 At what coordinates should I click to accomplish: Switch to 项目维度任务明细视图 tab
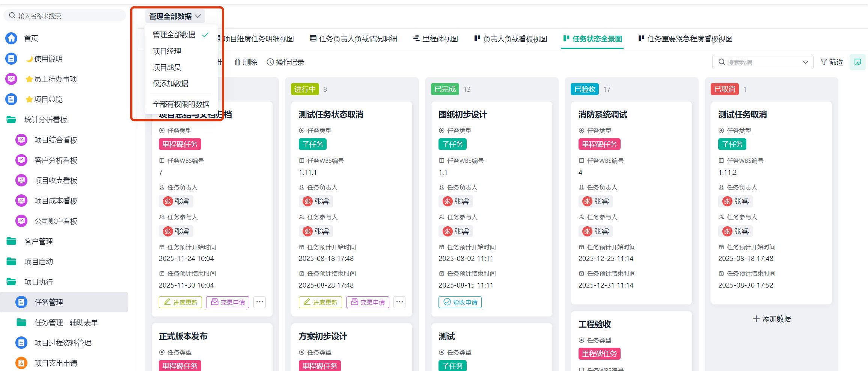tap(258, 39)
